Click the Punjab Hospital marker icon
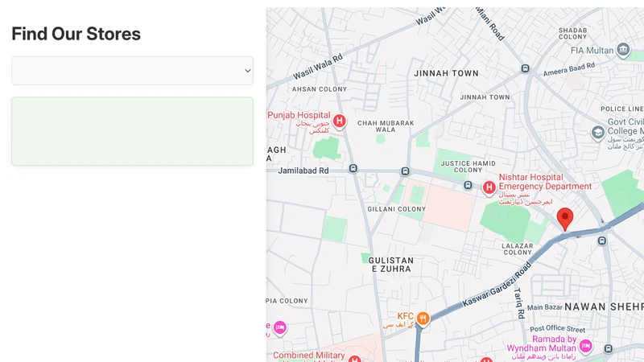The width and height of the screenshot is (644, 362). pos(339,121)
